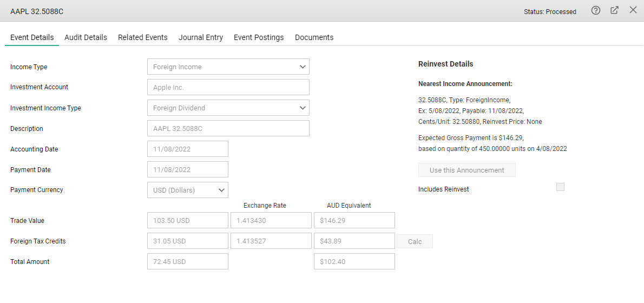This screenshot has width=644, height=303.
Task: Select the Investment Account field
Action: pos(228,87)
